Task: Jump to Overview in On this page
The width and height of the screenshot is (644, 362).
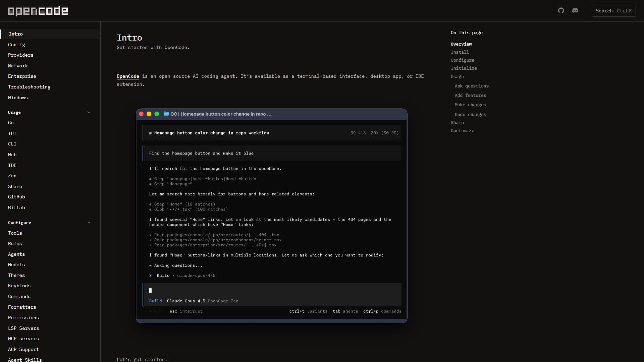Action: coord(461,44)
